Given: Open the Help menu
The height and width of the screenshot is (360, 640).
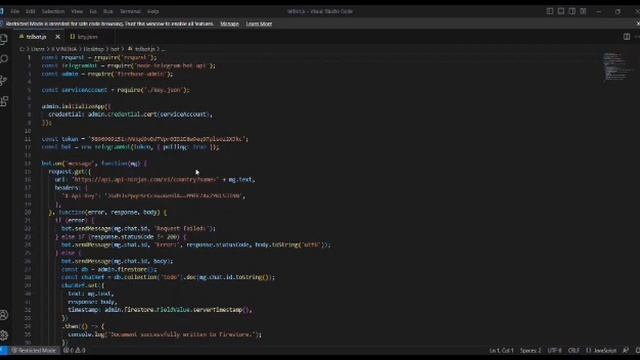Looking at the screenshot, I should tap(153, 11).
